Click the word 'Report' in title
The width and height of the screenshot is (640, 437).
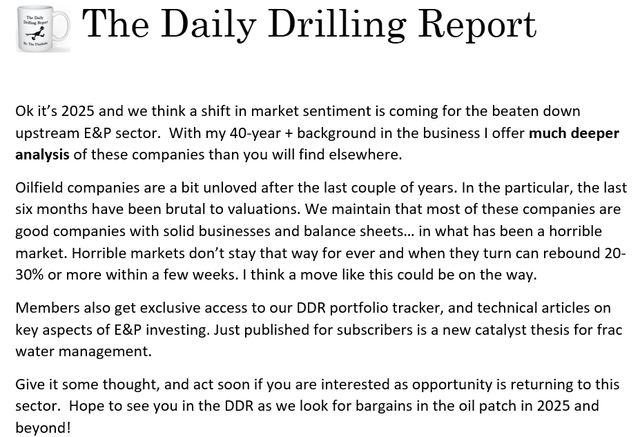[x=477, y=25]
